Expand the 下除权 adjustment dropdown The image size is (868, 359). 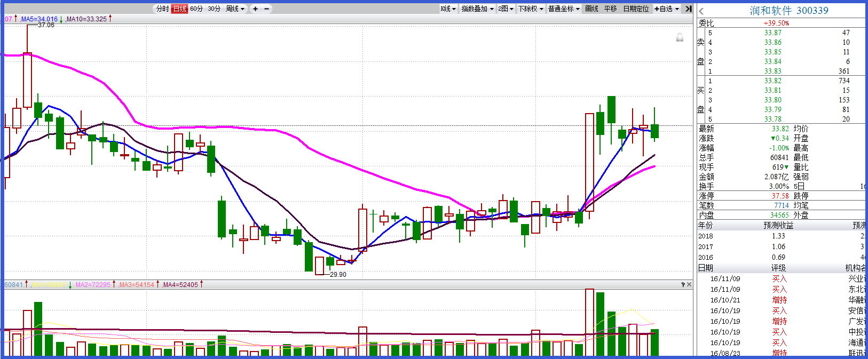[x=531, y=9]
